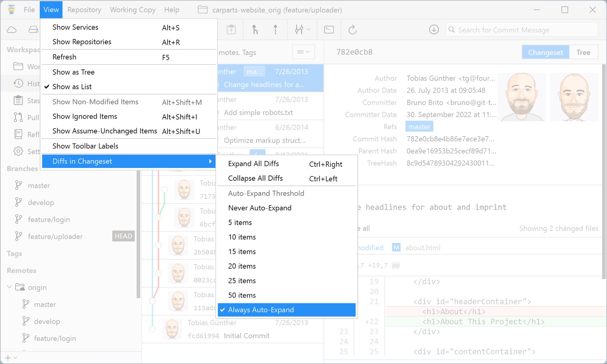Open the commit list filter dropdown
Screen dimensions: 607x364
click(303, 52)
